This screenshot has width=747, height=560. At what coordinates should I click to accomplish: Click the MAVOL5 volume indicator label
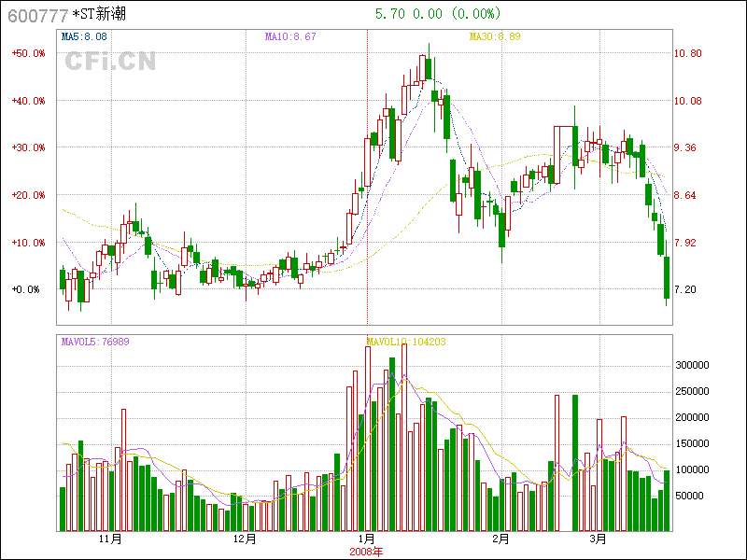95,342
